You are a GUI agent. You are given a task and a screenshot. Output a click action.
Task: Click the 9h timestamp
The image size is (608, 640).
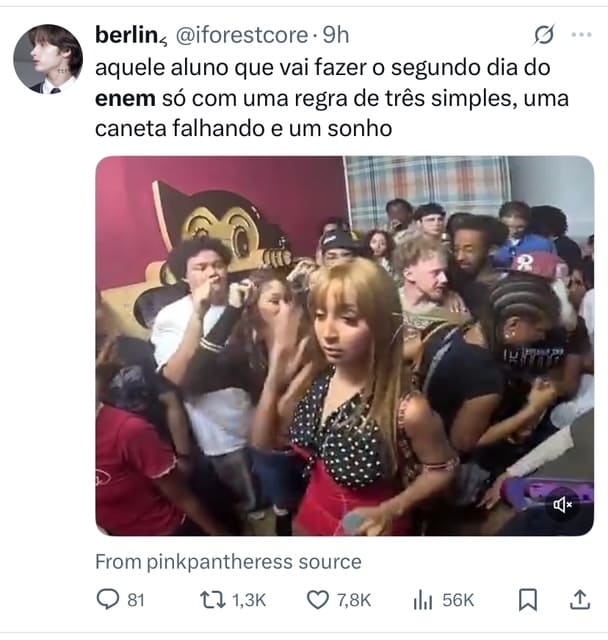pos(336,35)
